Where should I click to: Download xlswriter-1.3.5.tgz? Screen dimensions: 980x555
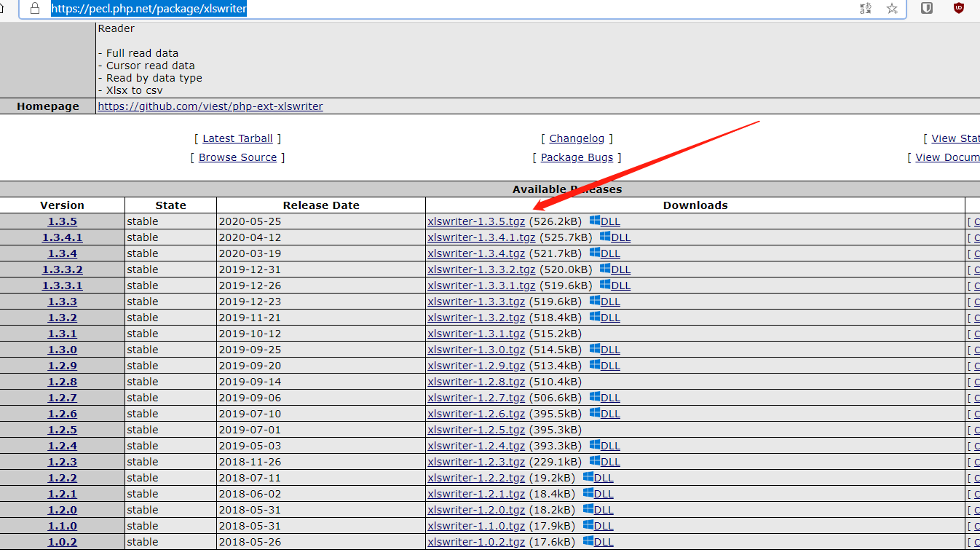click(476, 221)
